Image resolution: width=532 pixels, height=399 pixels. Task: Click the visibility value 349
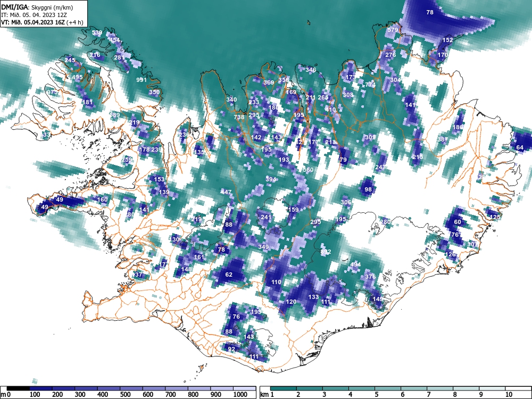tap(264, 247)
